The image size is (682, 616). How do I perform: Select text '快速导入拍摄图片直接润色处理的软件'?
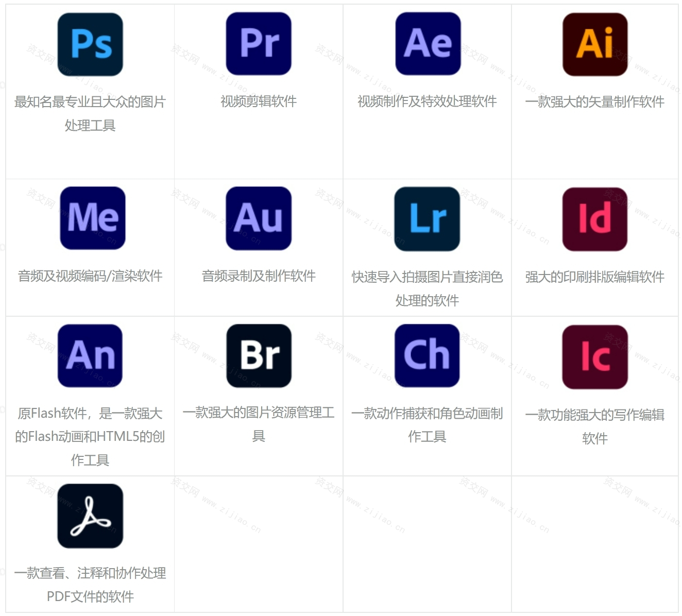[x=427, y=288]
